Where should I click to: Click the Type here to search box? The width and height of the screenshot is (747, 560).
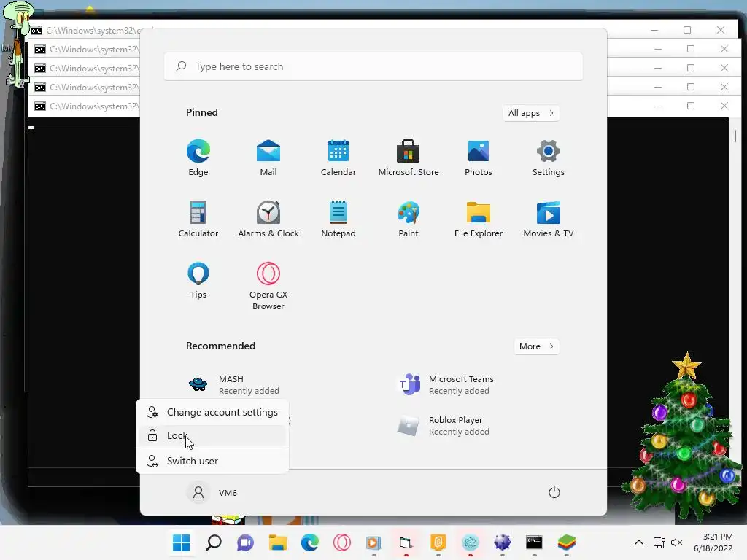tap(373, 66)
